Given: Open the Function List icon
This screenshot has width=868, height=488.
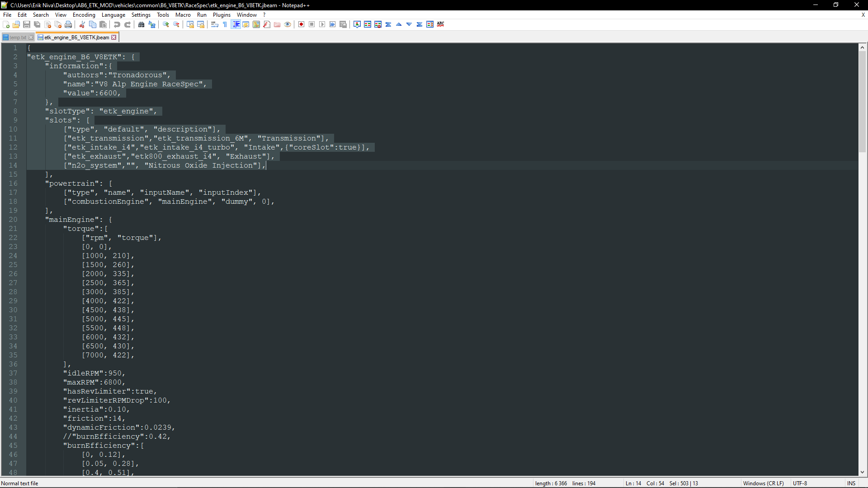Looking at the screenshot, I should pyautogui.click(x=267, y=24).
